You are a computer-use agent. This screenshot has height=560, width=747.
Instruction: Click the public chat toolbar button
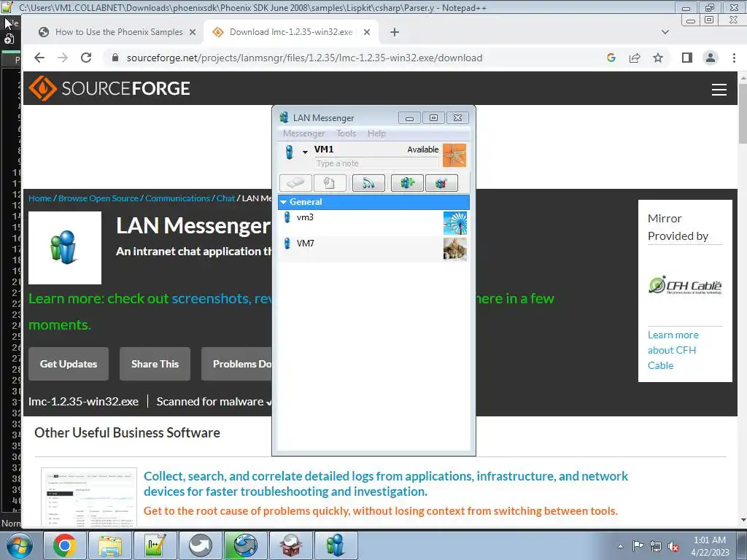[x=441, y=183]
